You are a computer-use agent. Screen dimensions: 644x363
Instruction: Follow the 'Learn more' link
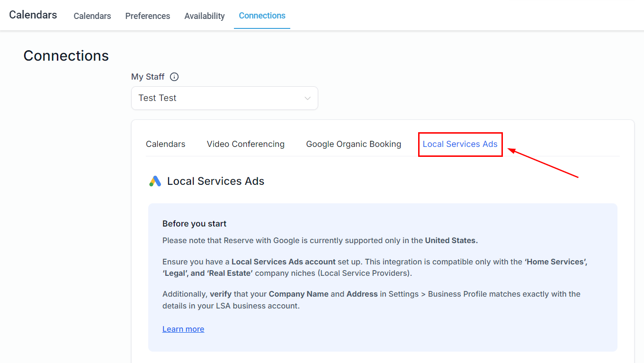pos(183,329)
